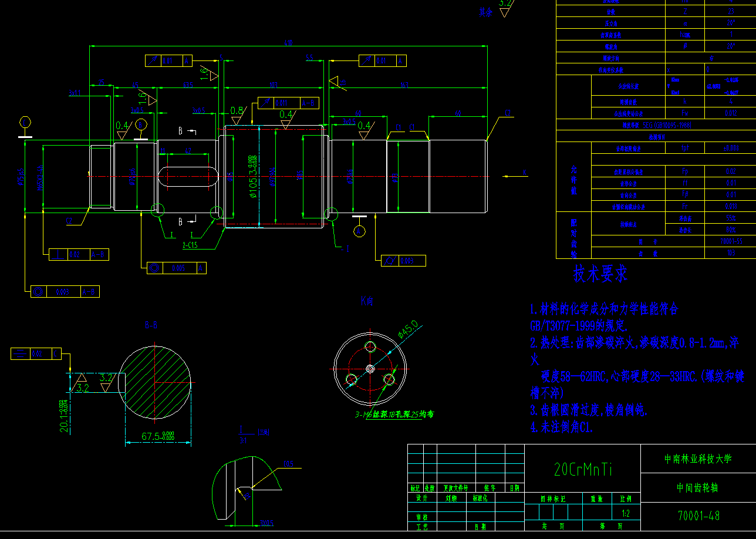Select the ±0.008 fpt tolerance value

click(x=731, y=148)
